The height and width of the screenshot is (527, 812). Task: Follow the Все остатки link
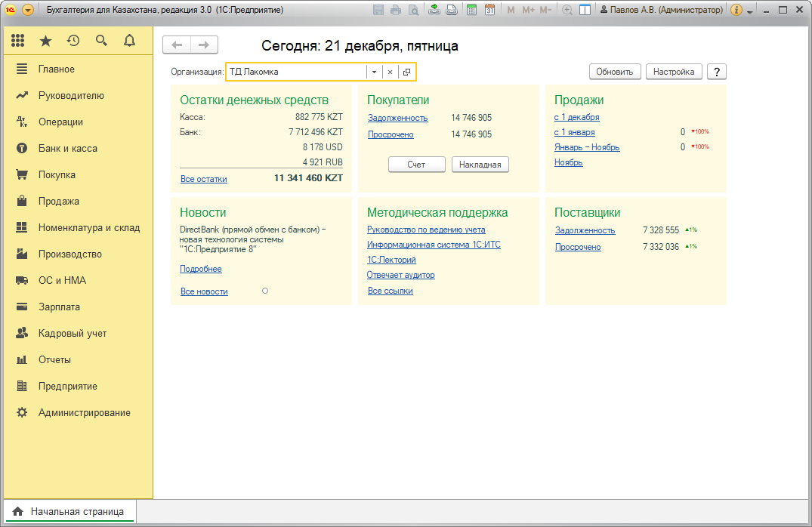(x=204, y=179)
